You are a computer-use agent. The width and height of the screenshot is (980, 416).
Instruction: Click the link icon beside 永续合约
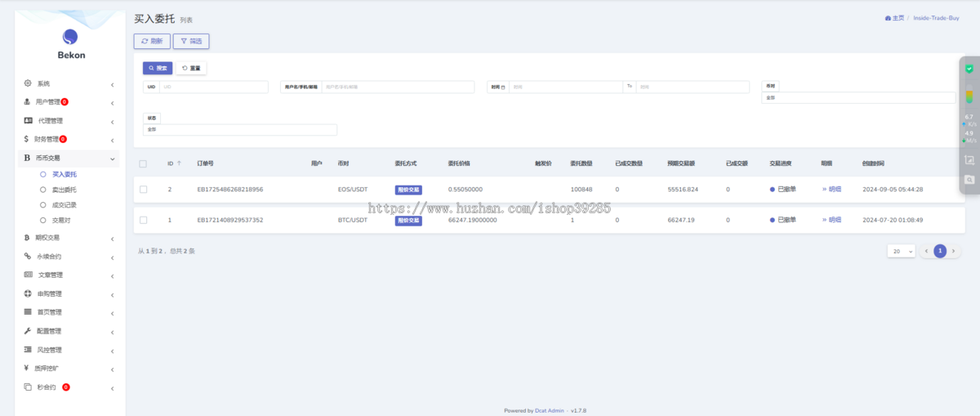[x=28, y=257]
